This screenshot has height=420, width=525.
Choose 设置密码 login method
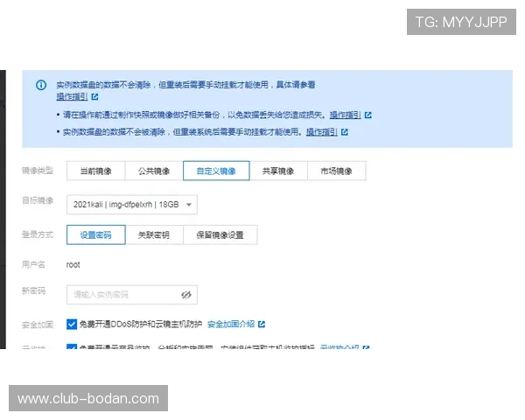pos(96,234)
